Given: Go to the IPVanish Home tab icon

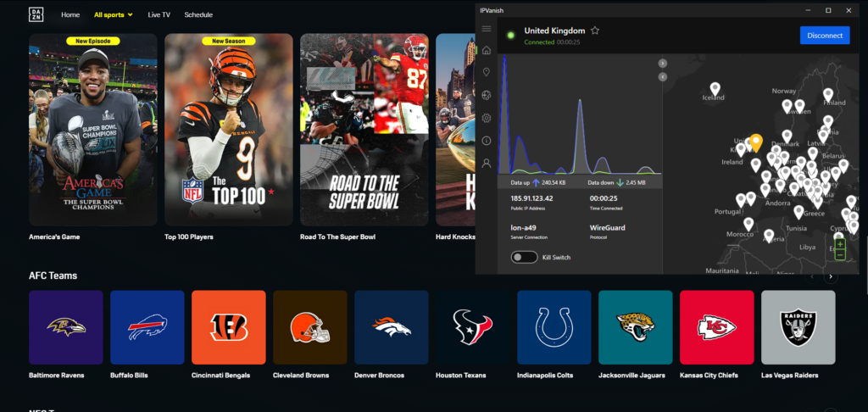Looking at the screenshot, I should 487,50.
